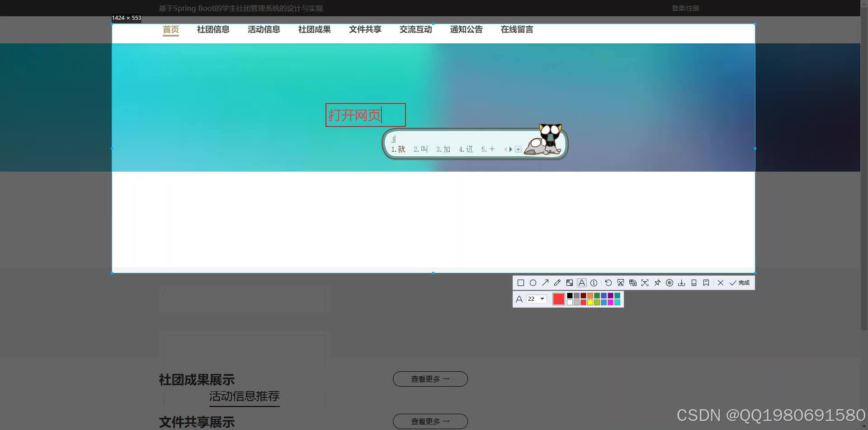868x430 pixels.
Task: Undo the last annotation
Action: tap(608, 282)
